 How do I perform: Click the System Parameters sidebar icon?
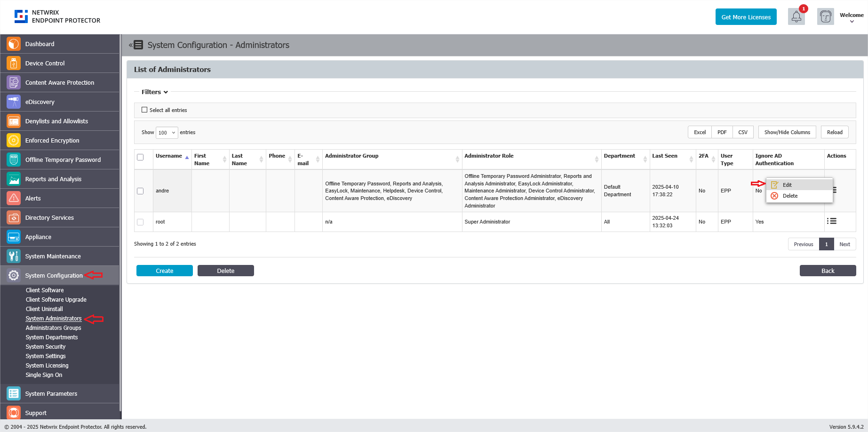click(x=13, y=393)
